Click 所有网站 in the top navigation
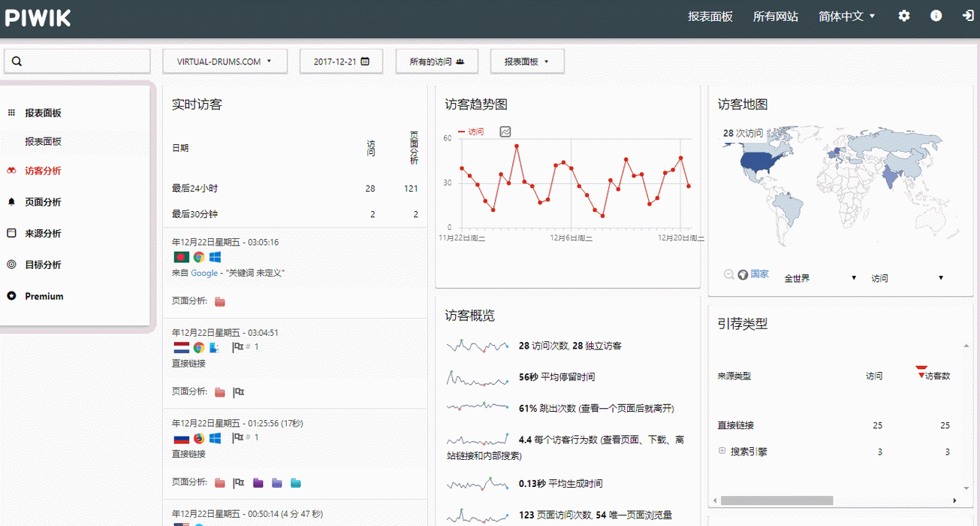Image resolution: width=980 pixels, height=526 pixels. [776, 16]
